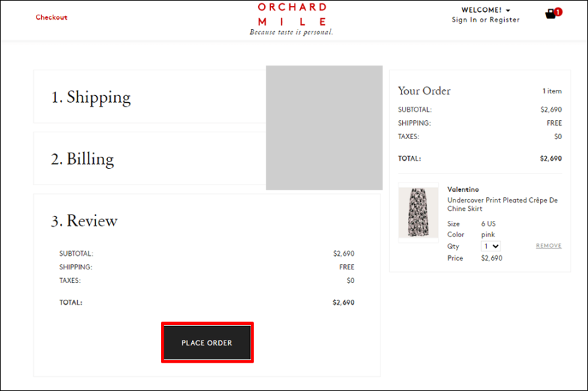Click the Undercover Print Pleated Crêpe skirt title
The height and width of the screenshot is (391, 588).
click(502, 205)
